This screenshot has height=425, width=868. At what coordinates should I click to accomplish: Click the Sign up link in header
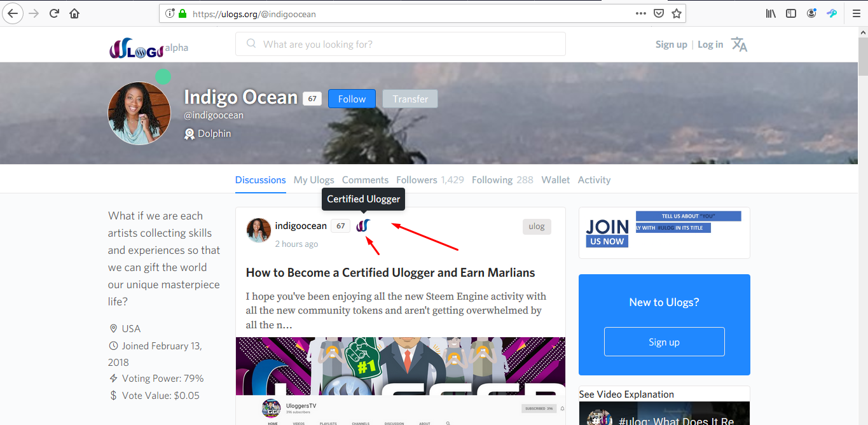click(x=672, y=44)
